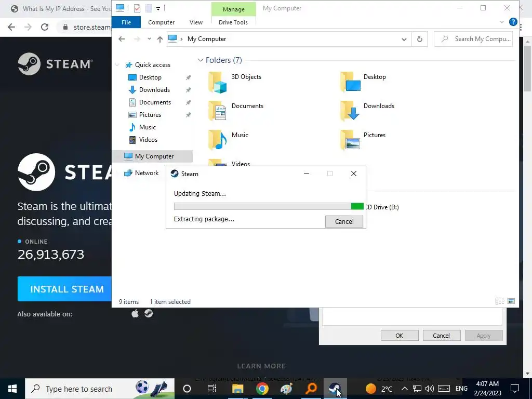532x399 pixels.
Task: Refresh the My Computer view
Action: tap(419, 39)
